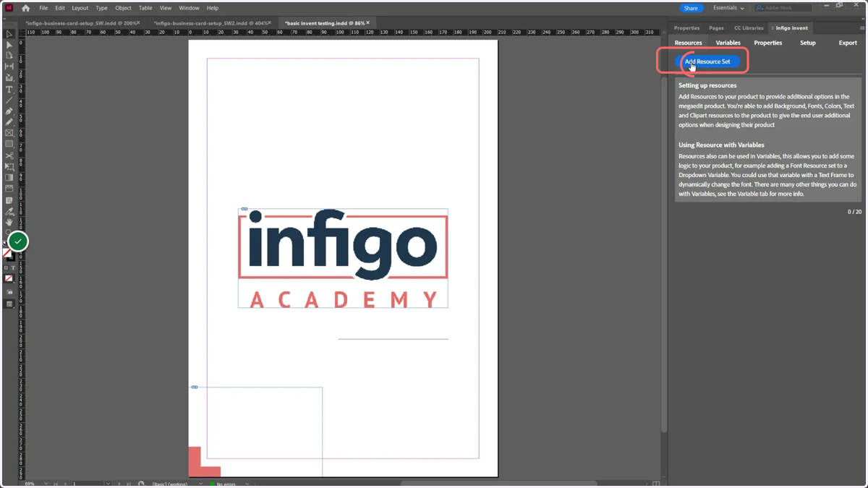Select the Gradient Feather tool

(x=9, y=189)
